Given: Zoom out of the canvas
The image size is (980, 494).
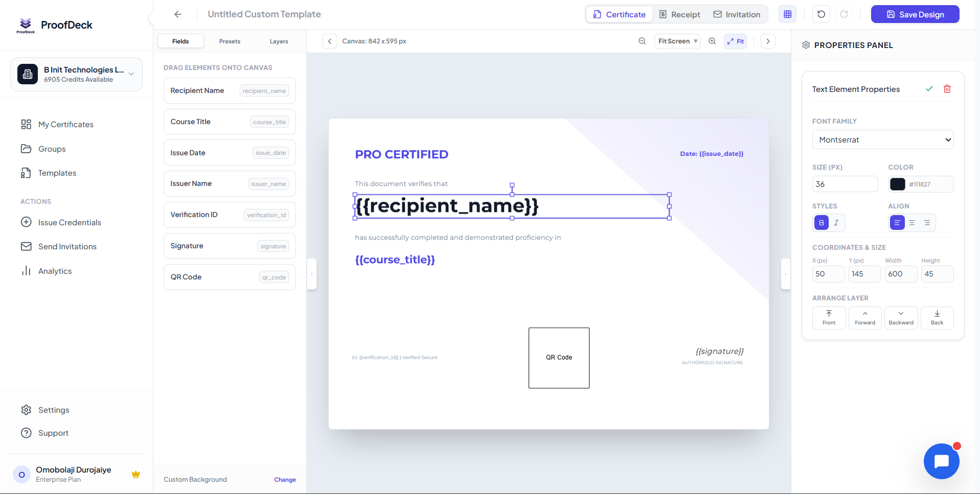Looking at the screenshot, I should [x=642, y=41].
